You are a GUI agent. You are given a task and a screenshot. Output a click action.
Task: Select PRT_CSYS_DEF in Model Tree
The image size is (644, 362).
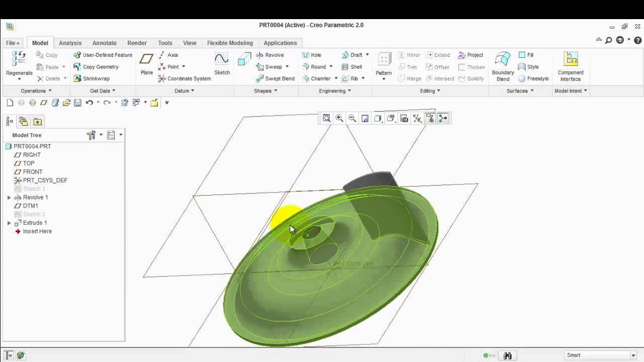coord(45,180)
